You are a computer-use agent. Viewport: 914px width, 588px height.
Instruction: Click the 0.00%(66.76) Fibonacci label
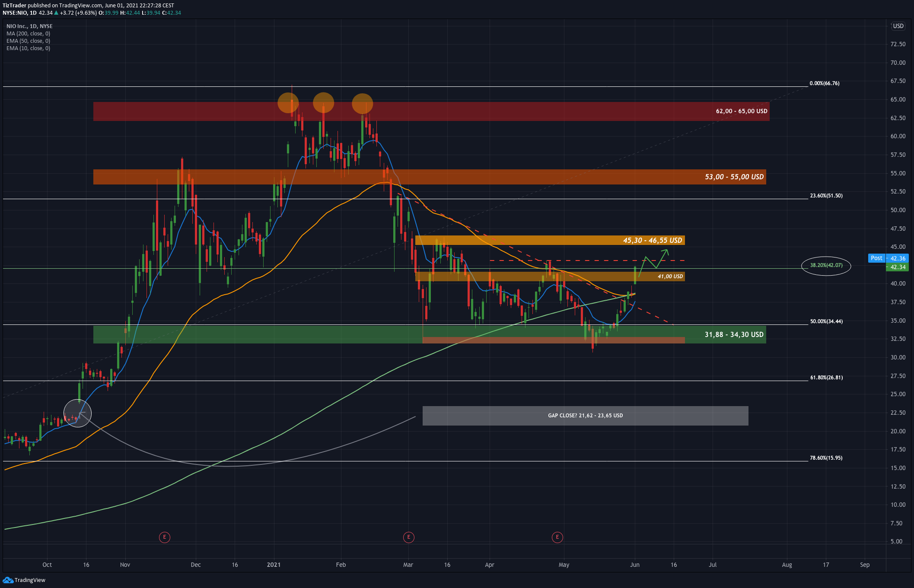pos(825,83)
